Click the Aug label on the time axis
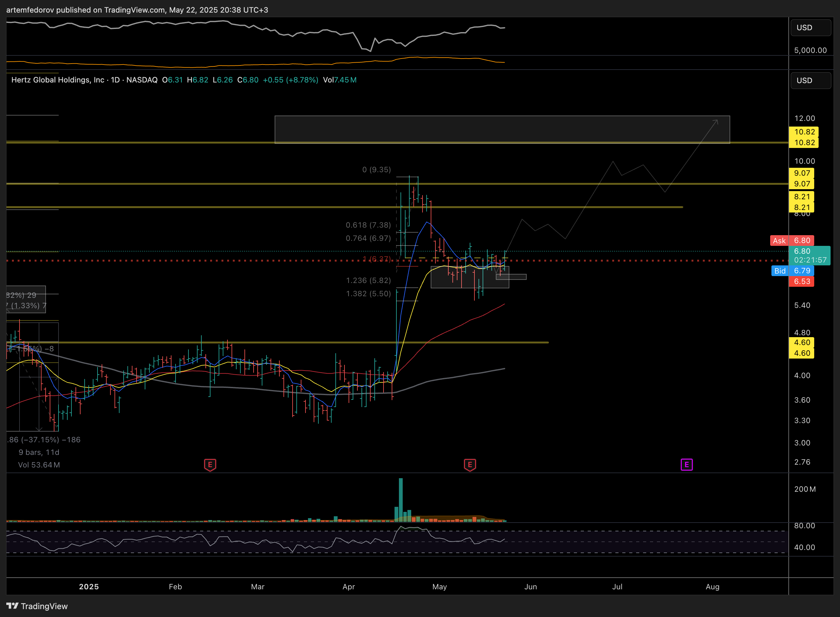Screen dimensions: 840x617 [712, 587]
